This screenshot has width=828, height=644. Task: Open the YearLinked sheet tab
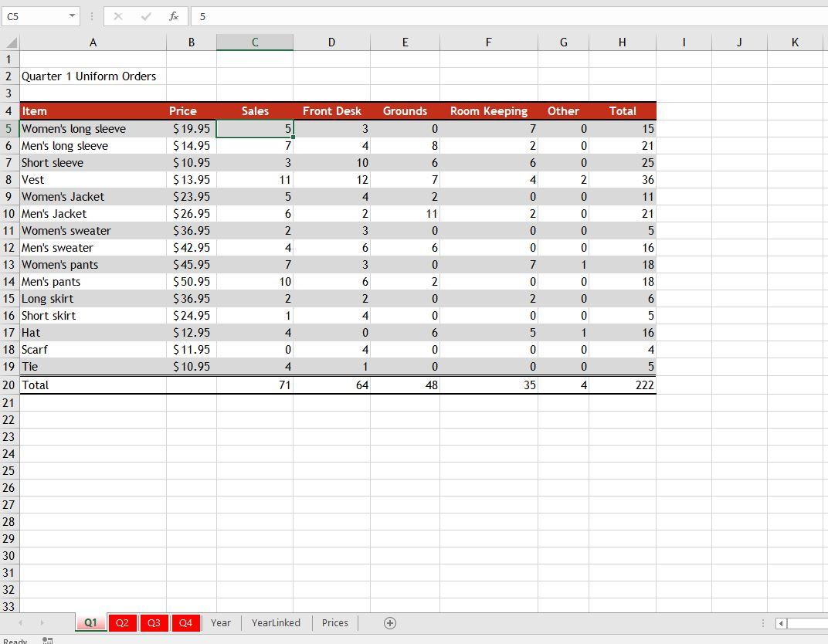(x=276, y=622)
